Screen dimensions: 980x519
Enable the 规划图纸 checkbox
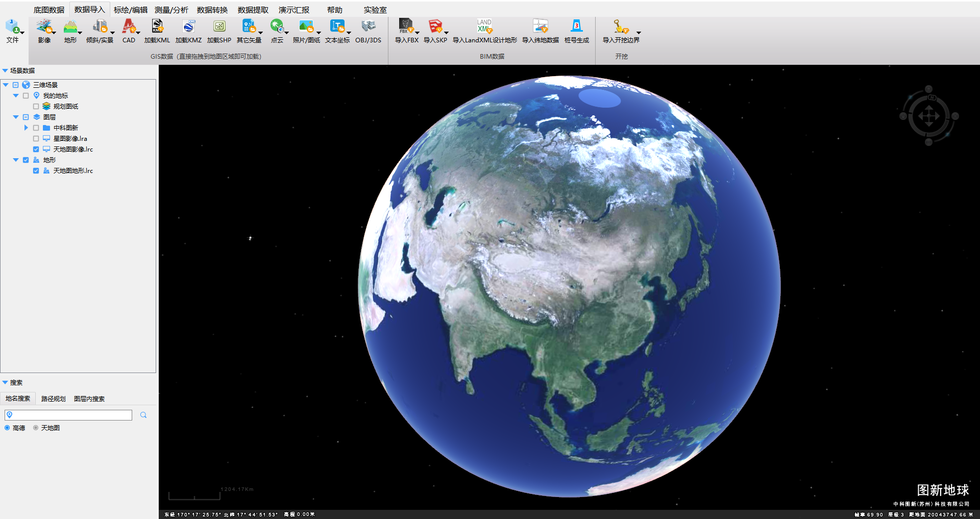pyautogui.click(x=36, y=106)
